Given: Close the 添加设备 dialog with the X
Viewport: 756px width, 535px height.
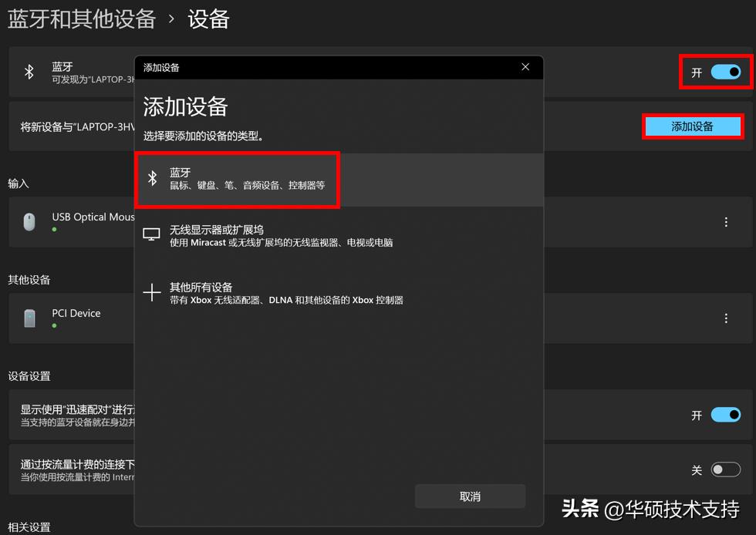Looking at the screenshot, I should 525,67.
